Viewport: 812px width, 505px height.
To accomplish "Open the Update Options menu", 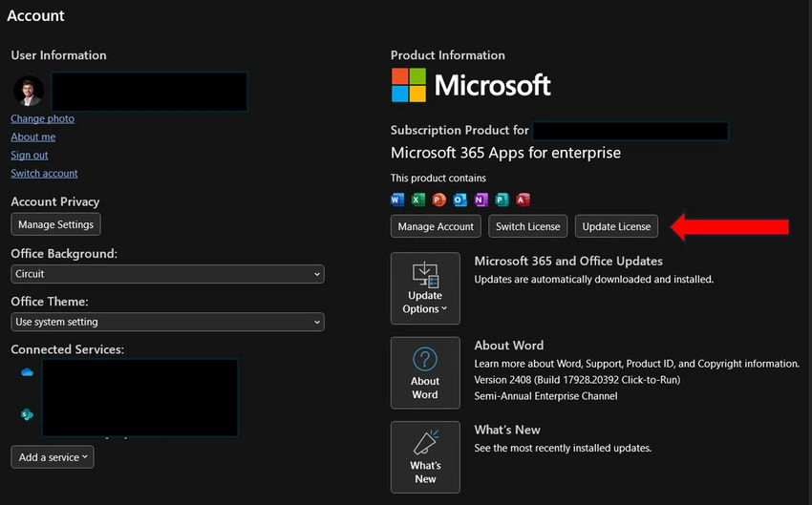I will pos(425,288).
